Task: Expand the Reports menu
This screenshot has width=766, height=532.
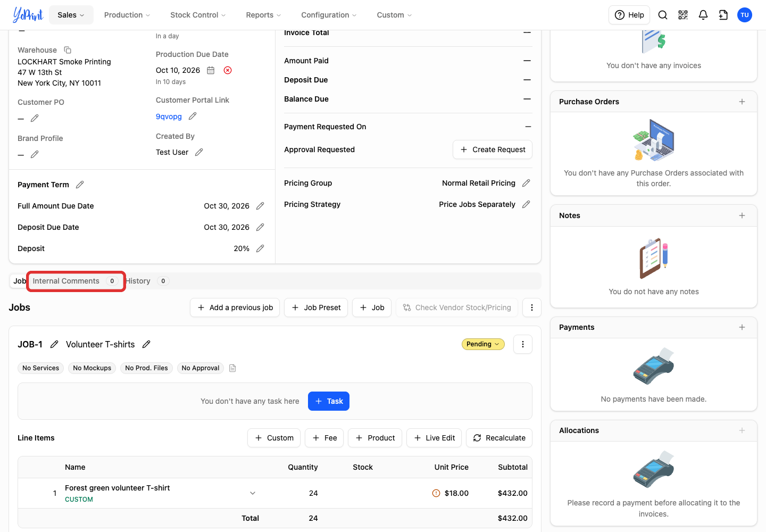Action: pos(263,15)
